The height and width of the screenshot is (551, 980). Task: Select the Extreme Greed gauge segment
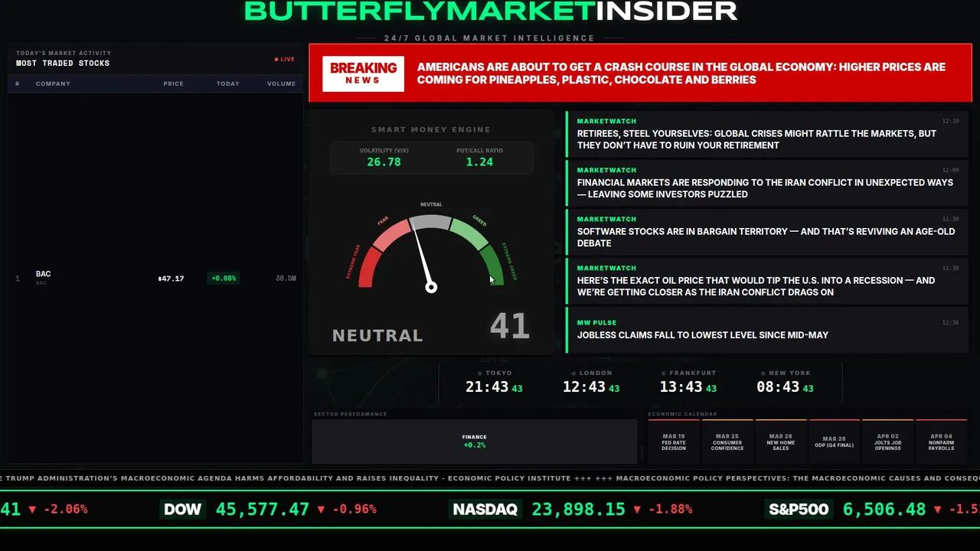pos(492,266)
